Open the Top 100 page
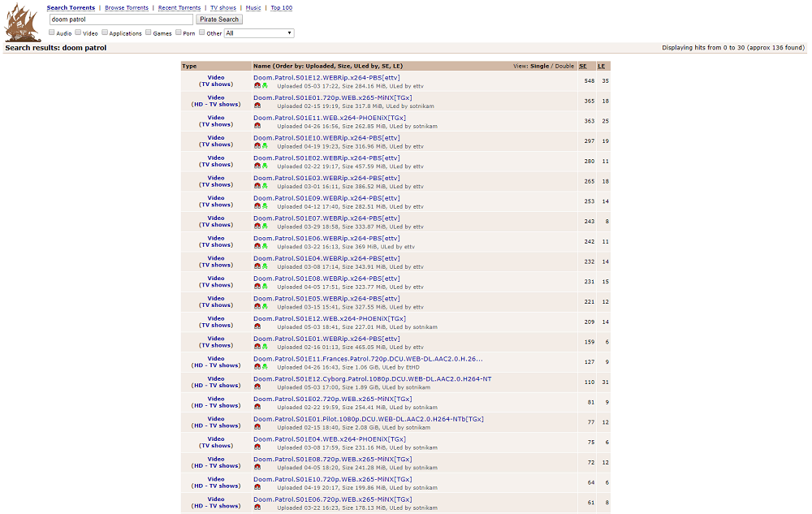 pos(282,8)
